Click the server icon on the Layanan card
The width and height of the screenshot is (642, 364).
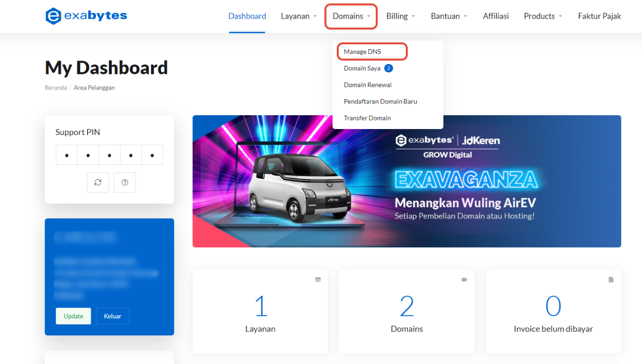tap(318, 279)
